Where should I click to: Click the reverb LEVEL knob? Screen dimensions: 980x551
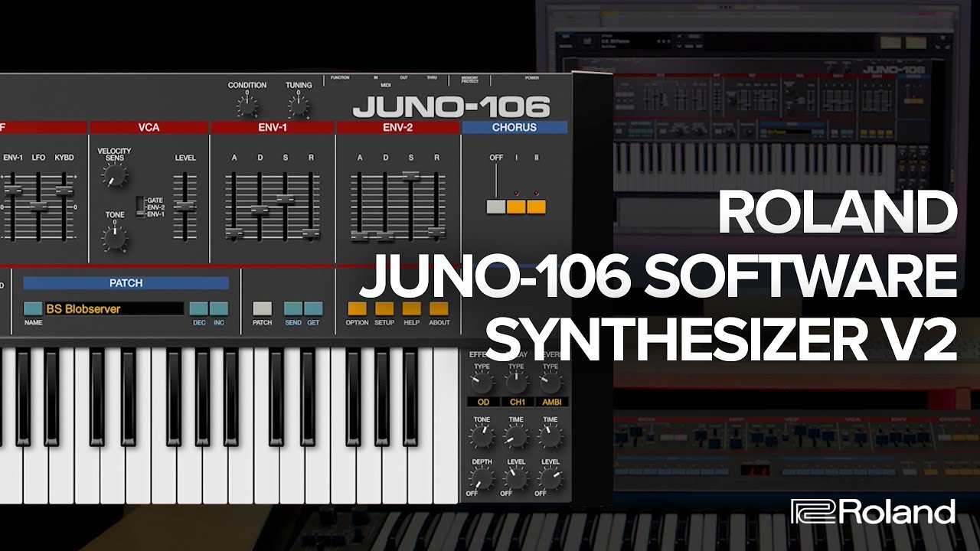tap(550, 479)
